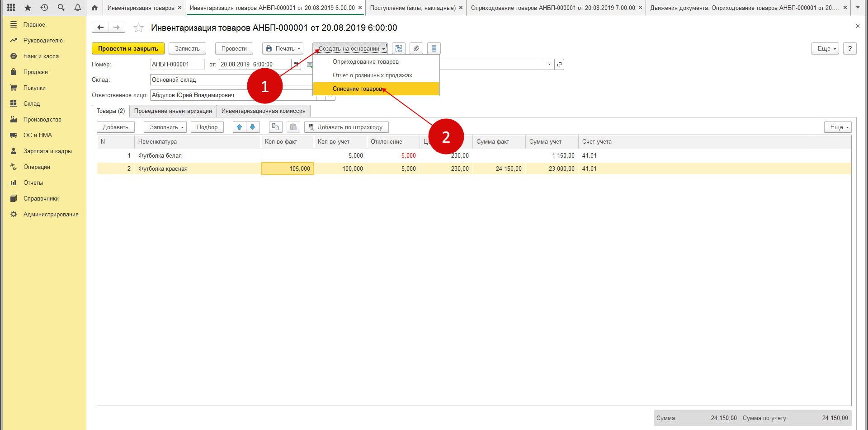Copy rows icon in table toolbar
Screen dimensions: 868x430
[276, 127]
